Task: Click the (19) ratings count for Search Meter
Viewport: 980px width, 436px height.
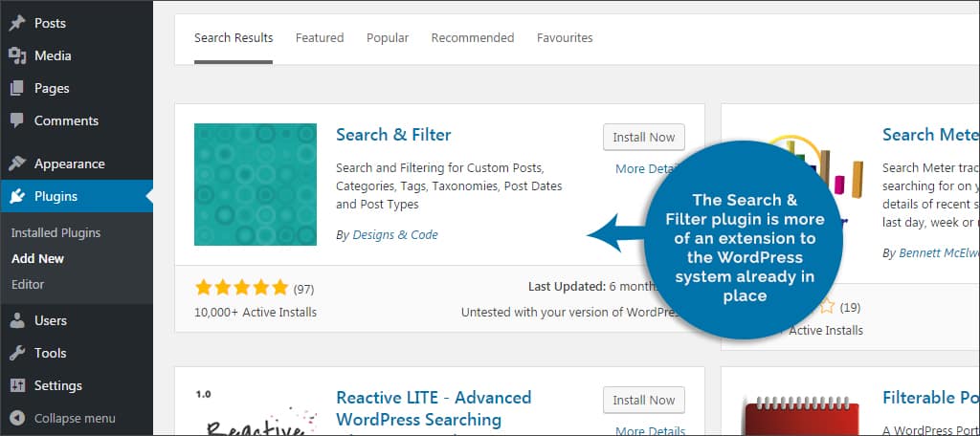Action: (x=850, y=307)
